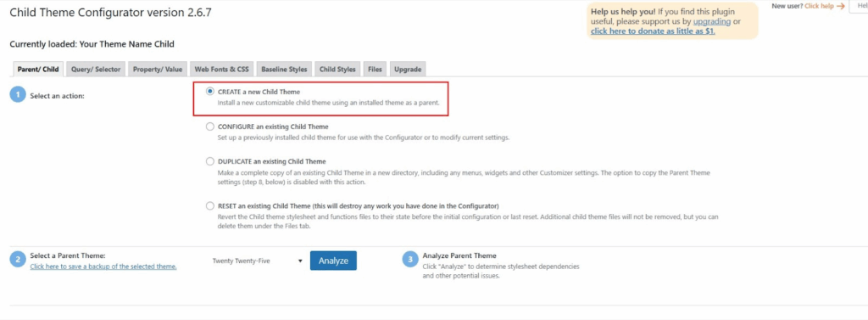
Task: Open the Files tab
Action: [375, 70]
